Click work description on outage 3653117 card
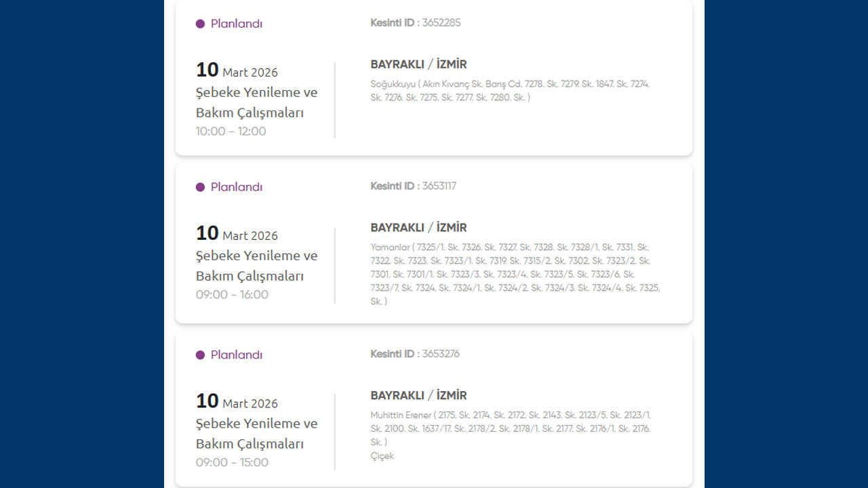This screenshot has width=868, height=488. 256,266
